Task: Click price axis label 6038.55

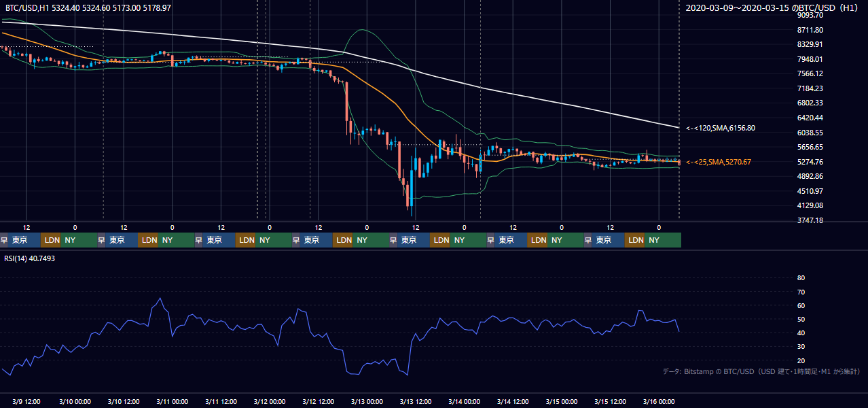Action: pyautogui.click(x=810, y=133)
